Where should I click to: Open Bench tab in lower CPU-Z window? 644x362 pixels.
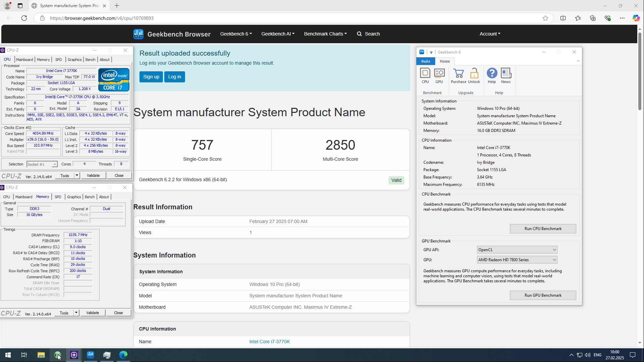coord(90,197)
